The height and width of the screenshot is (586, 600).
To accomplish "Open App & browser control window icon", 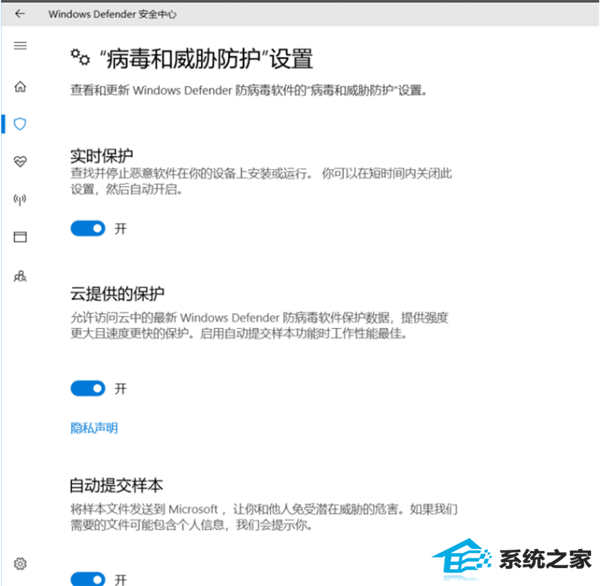I will click(x=20, y=237).
